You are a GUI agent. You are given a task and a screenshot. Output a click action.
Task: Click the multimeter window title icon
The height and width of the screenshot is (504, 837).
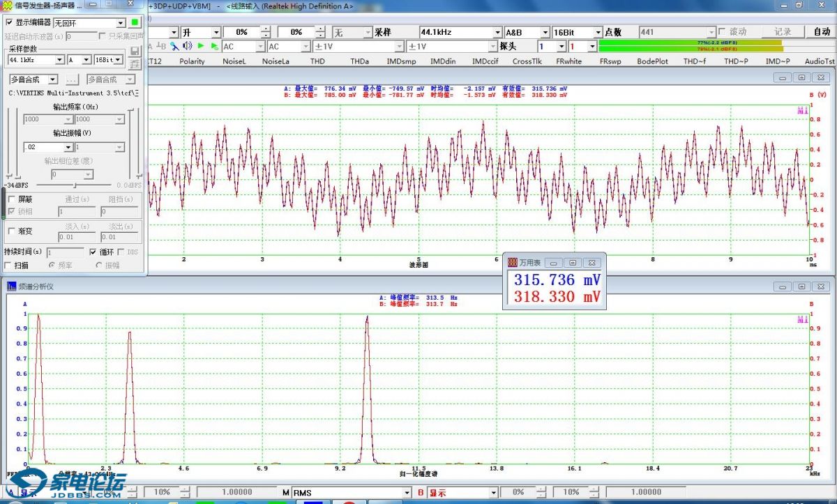click(512, 263)
